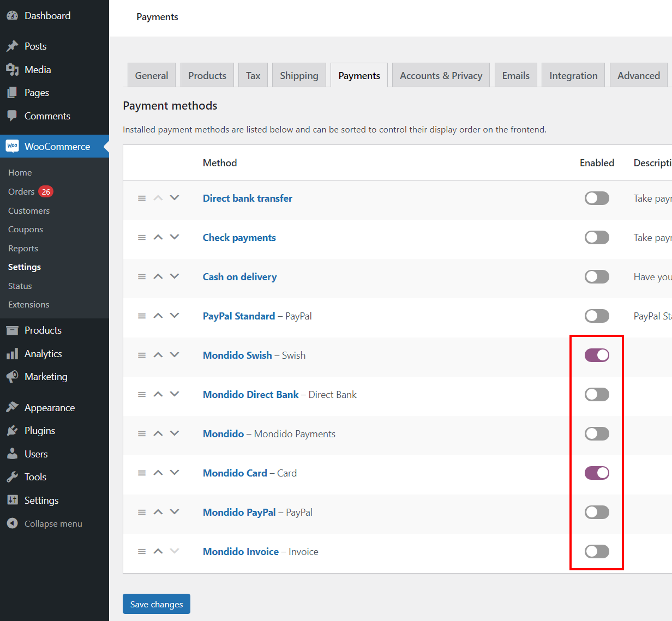Enable Check payments toggle
Screen dimensions: 672x621
[x=597, y=237]
